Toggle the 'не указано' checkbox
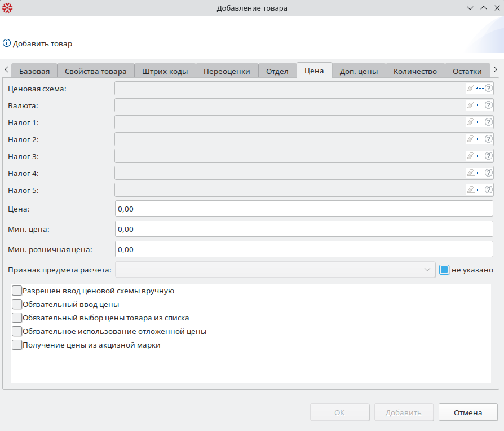The width and height of the screenshot is (504, 431). (x=444, y=270)
